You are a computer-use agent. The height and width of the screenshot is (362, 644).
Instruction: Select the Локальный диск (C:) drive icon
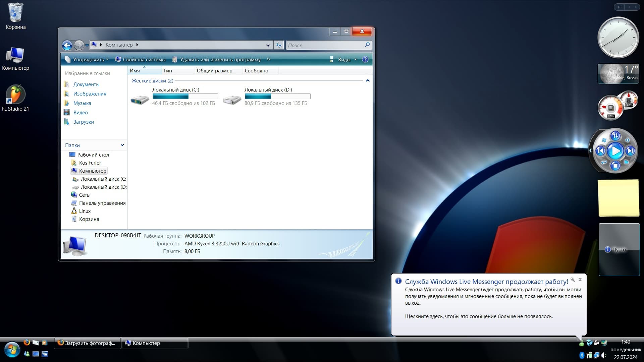(140, 99)
